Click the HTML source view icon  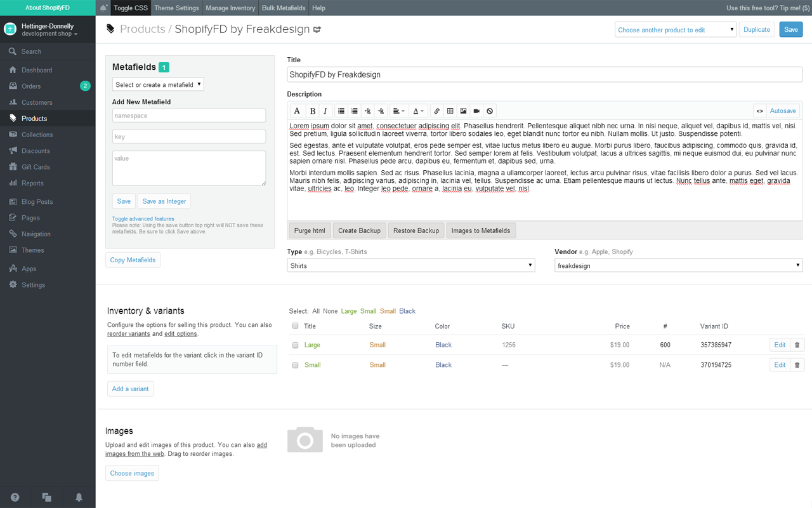coord(759,111)
